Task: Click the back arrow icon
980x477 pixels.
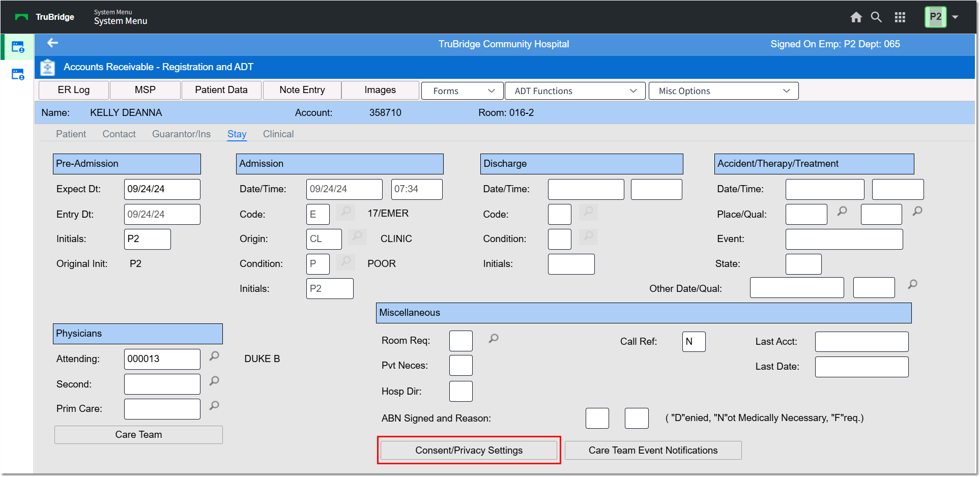Action: click(52, 43)
